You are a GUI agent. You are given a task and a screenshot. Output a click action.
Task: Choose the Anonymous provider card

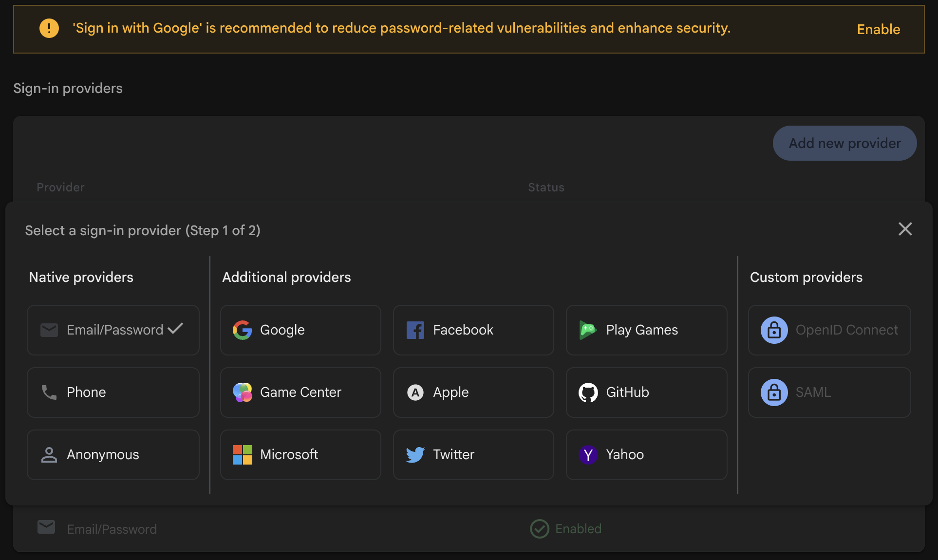coord(113,455)
